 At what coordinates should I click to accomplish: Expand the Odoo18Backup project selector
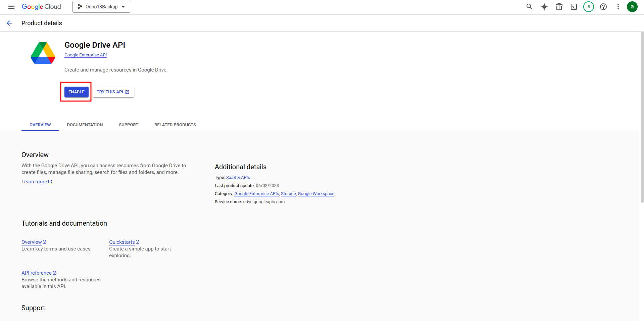[101, 7]
